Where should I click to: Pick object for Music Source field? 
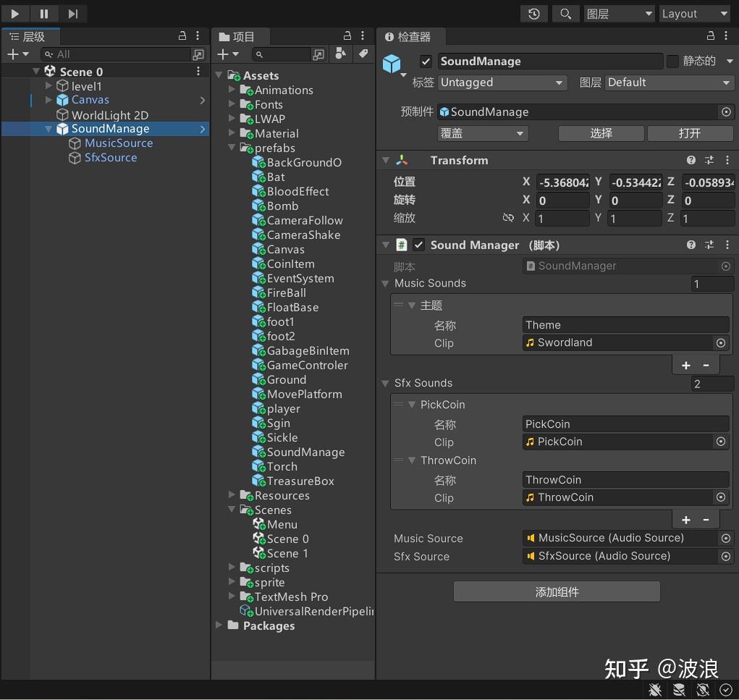(x=726, y=538)
